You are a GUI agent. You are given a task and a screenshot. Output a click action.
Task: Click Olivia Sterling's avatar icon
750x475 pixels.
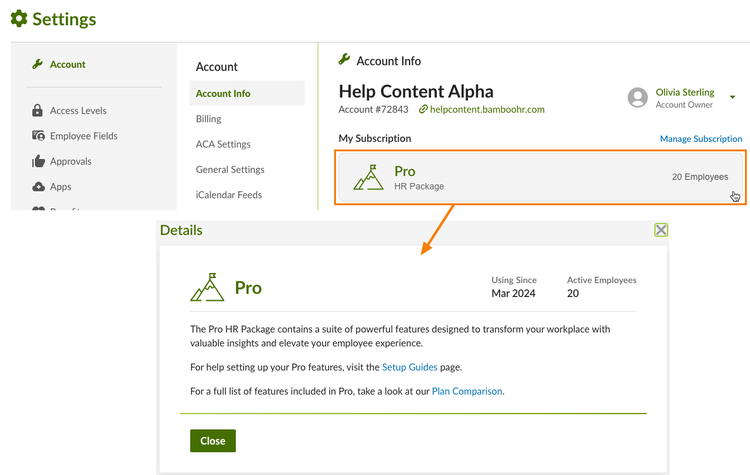[x=638, y=98]
